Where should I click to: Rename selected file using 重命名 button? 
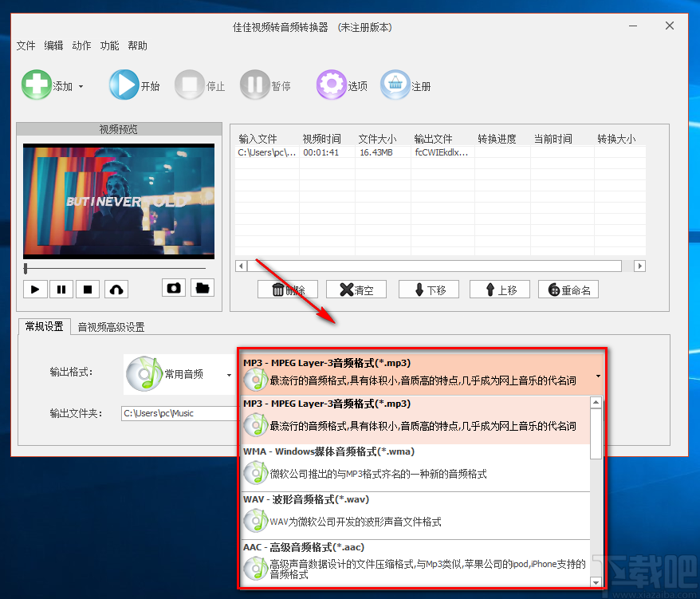[568, 290]
